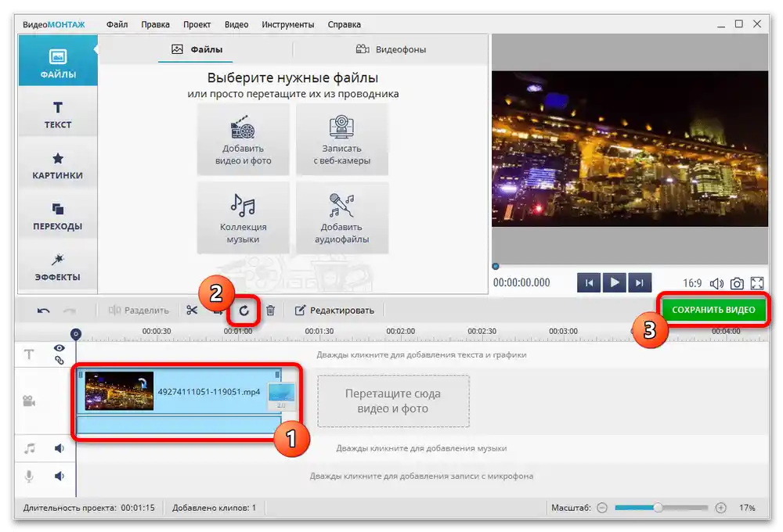783x532 pixels.
Task: Open the 16:9 aspect ratio selector
Action: point(692,283)
